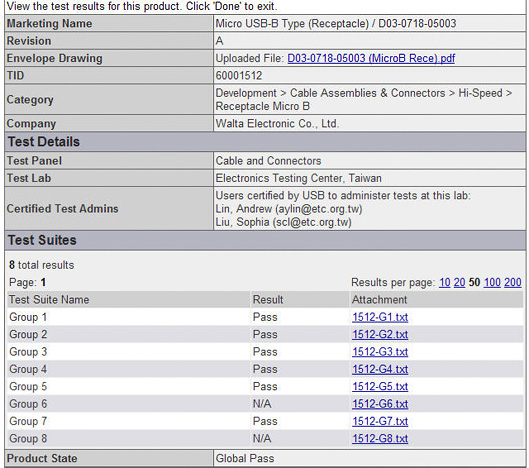Click the TID value 60001512
The height and width of the screenshot is (468, 529).
(x=239, y=76)
